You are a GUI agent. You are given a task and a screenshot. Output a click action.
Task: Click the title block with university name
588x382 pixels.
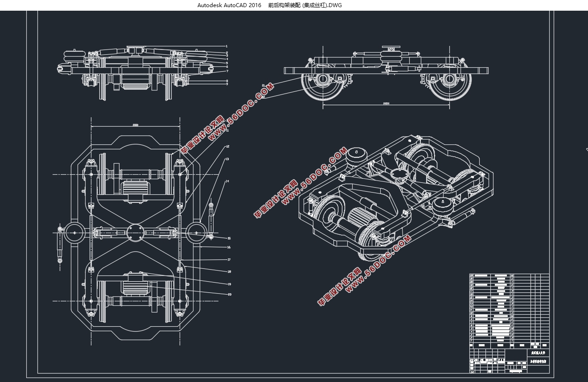(x=509, y=360)
